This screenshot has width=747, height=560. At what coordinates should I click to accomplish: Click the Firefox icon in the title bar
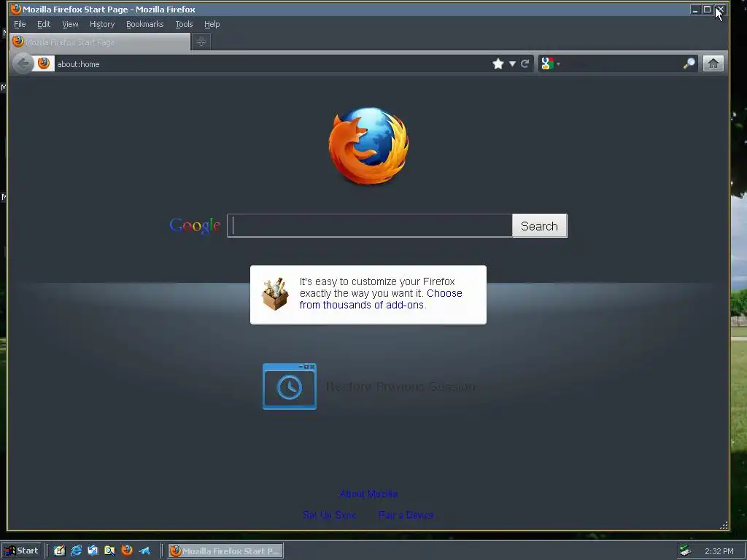[16, 9]
